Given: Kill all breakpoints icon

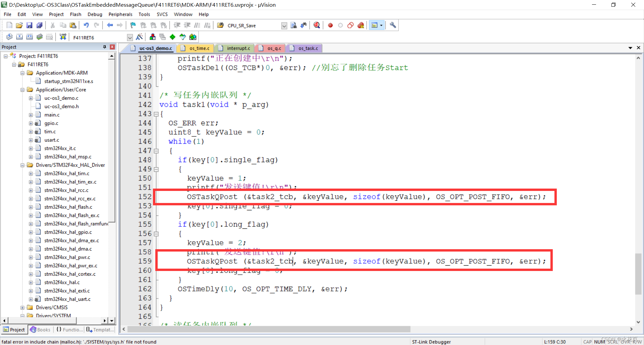Looking at the screenshot, I should 361,25.
